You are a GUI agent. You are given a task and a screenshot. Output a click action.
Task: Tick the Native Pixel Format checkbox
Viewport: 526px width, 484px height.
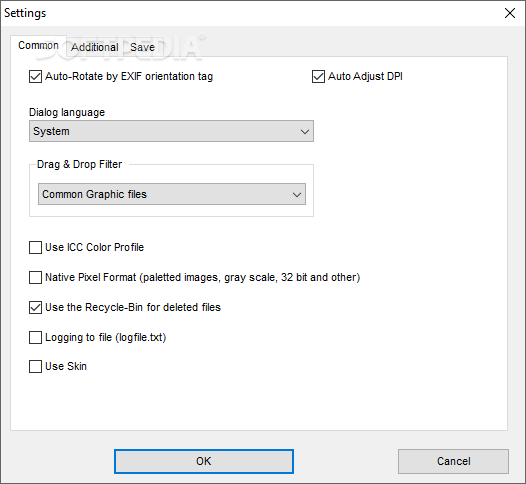click(x=35, y=277)
